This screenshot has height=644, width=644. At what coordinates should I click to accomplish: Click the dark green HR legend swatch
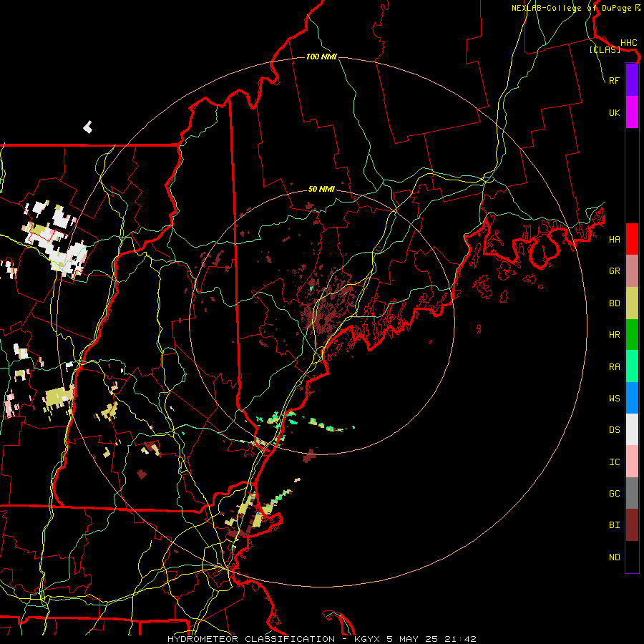pyautogui.click(x=632, y=335)
